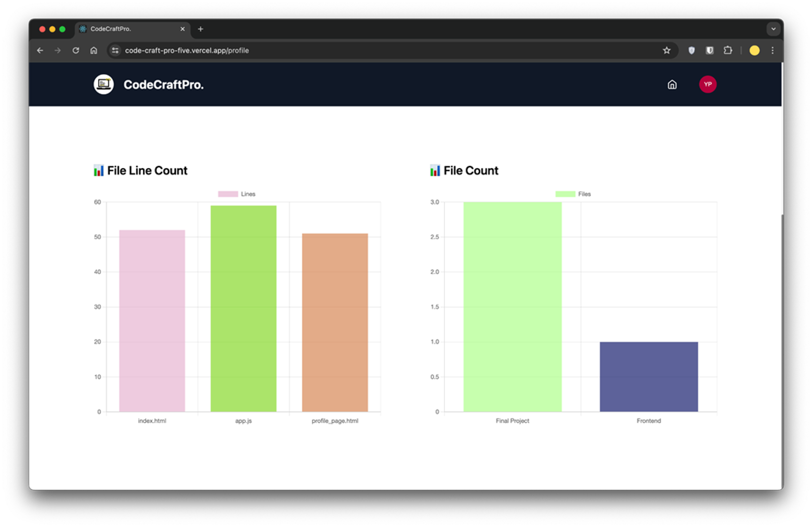This screenshot has width=812, height=527.
Task: Click the orange profile_page.html bar
Action: click(x=335, y=323)
